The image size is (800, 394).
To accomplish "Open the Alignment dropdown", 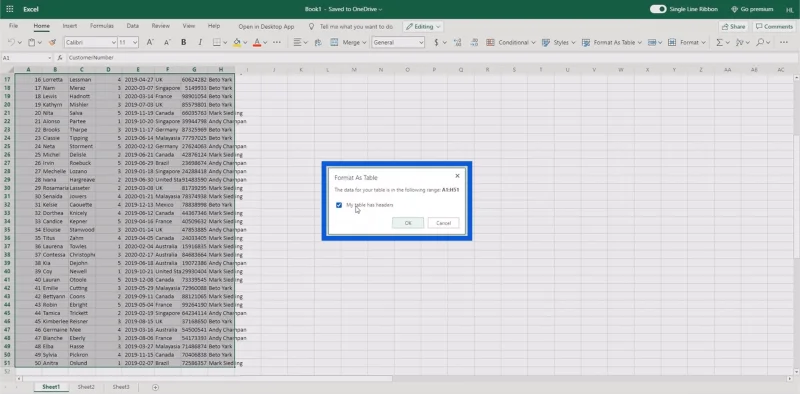I will [301, 42].
